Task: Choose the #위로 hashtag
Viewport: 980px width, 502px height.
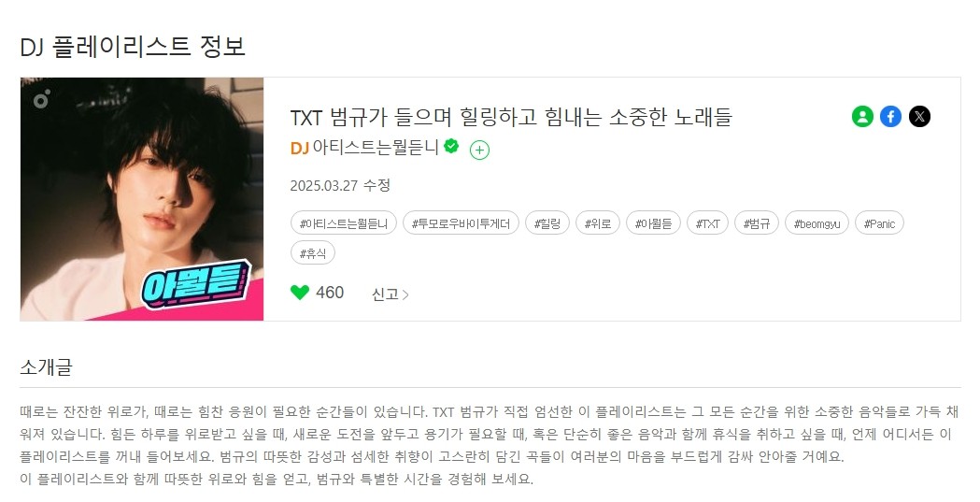Action: 598,223
